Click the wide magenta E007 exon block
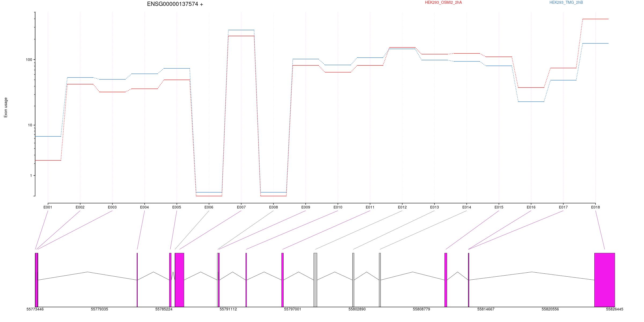Screen dimensions: 644x322 (x=180, y=280)
